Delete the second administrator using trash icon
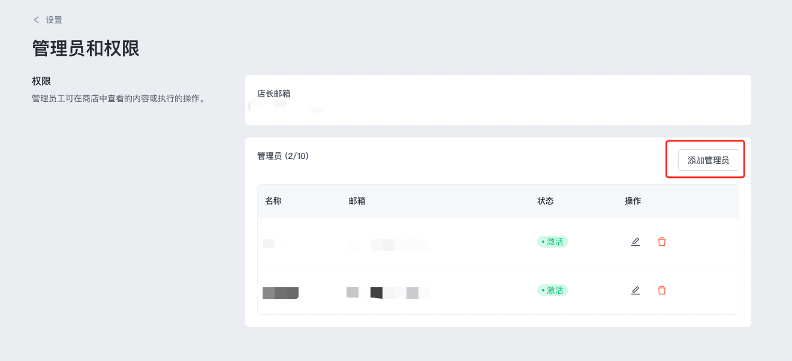 [x=662, y=290]
